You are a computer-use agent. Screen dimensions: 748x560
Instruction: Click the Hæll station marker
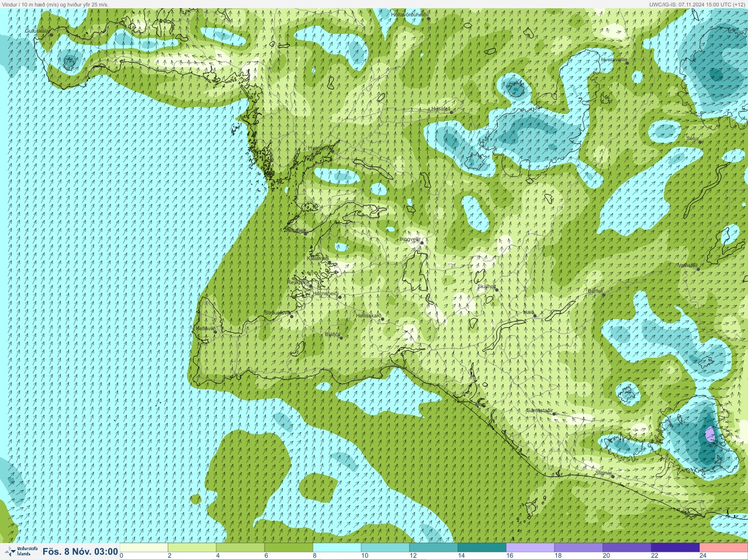(x=534, y=316)
